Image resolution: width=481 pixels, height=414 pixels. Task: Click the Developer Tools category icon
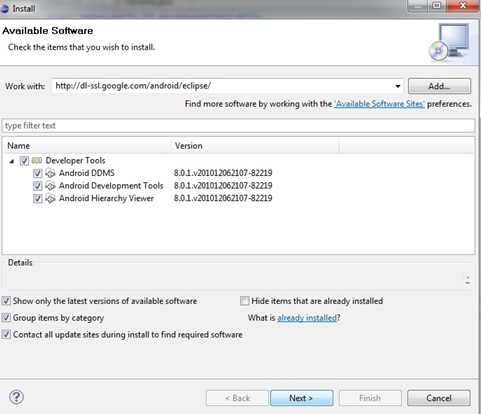tap(37, 161)
